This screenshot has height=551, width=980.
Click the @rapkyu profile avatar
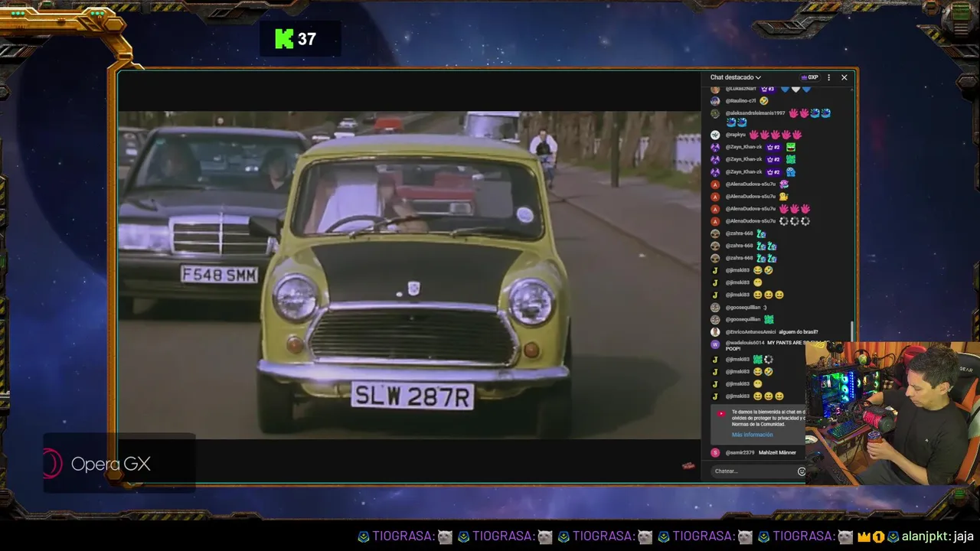point(715,135)
